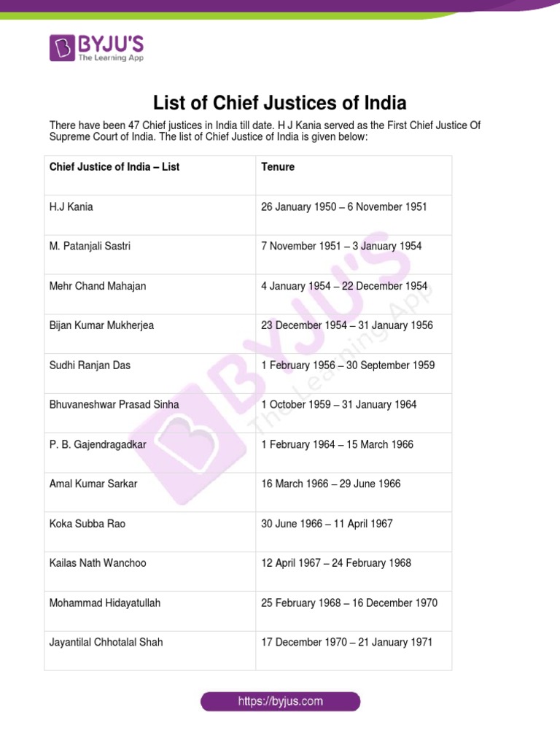The image size is (560, 747).
Task: Click the intro paragraph about 47 Chief justices
Action: [x=265, y=131]
